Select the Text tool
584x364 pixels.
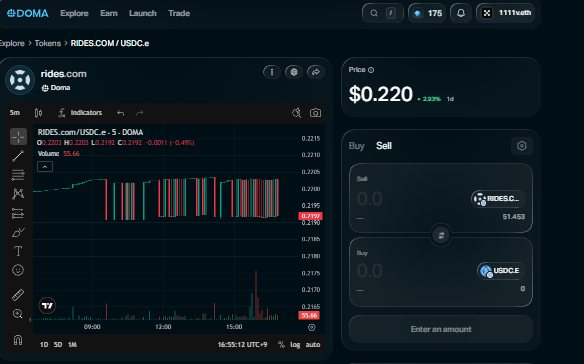[x=18, y=251]
